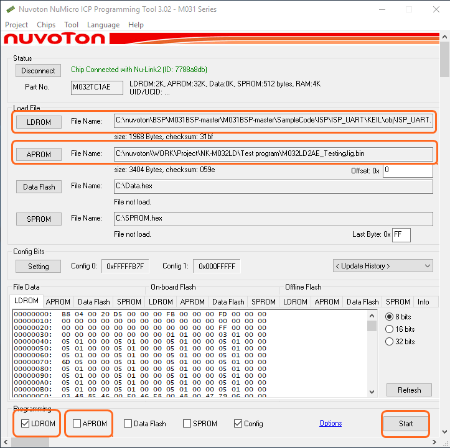Click the scroll down arrow of hex viewer
Screen dimensions: 450x448
tap(372, 392)
